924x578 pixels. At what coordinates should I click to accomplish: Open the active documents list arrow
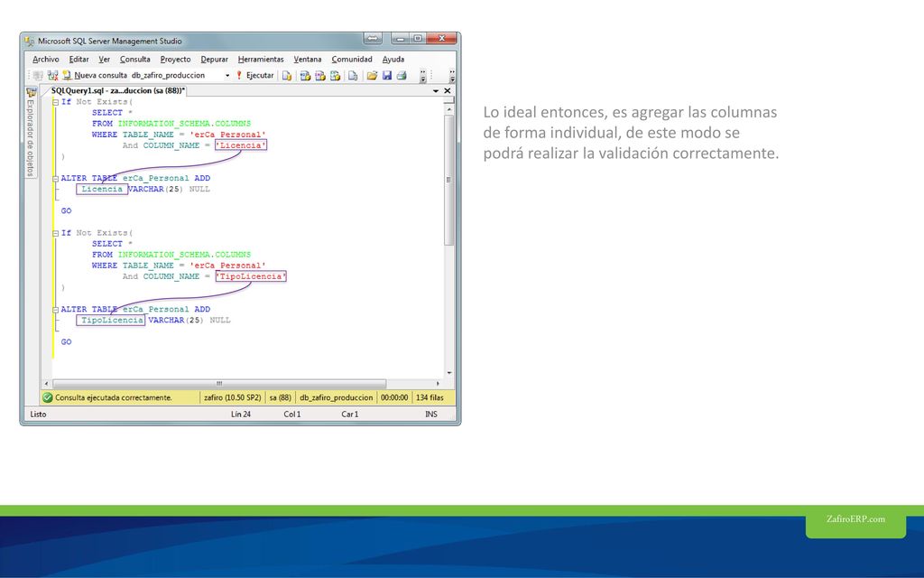tap(436, 91)
